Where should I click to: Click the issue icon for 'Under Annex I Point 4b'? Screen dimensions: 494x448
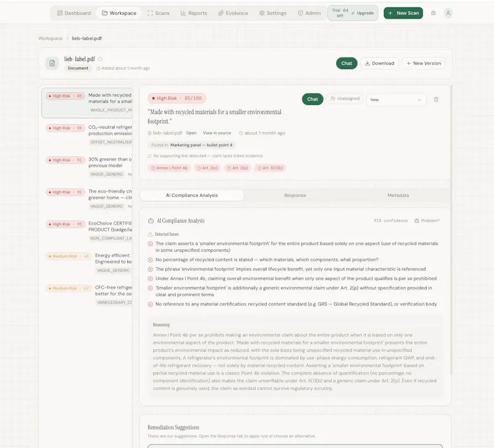[150, 279]
